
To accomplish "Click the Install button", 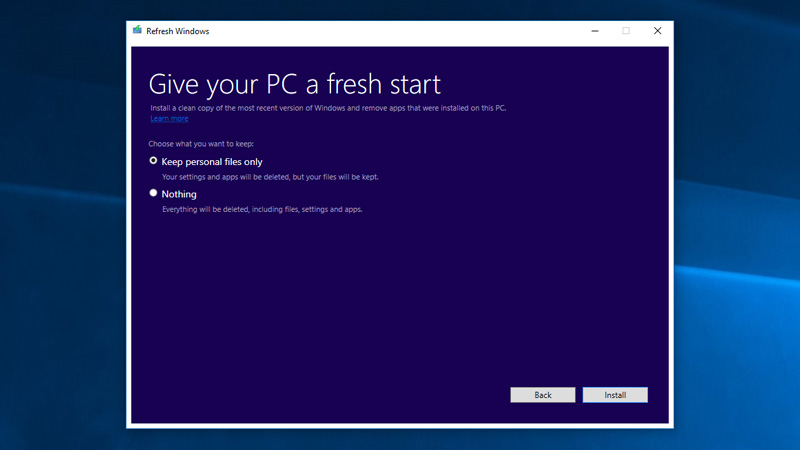I will 615,395.
